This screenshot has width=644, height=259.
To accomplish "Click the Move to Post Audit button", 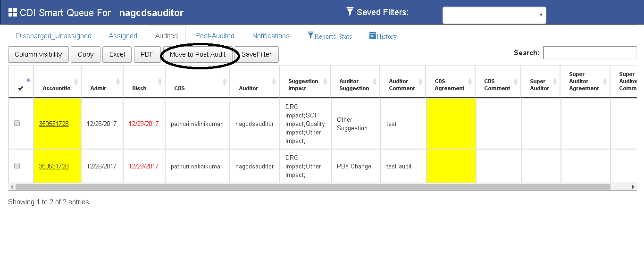I will (x=198, y=54).
